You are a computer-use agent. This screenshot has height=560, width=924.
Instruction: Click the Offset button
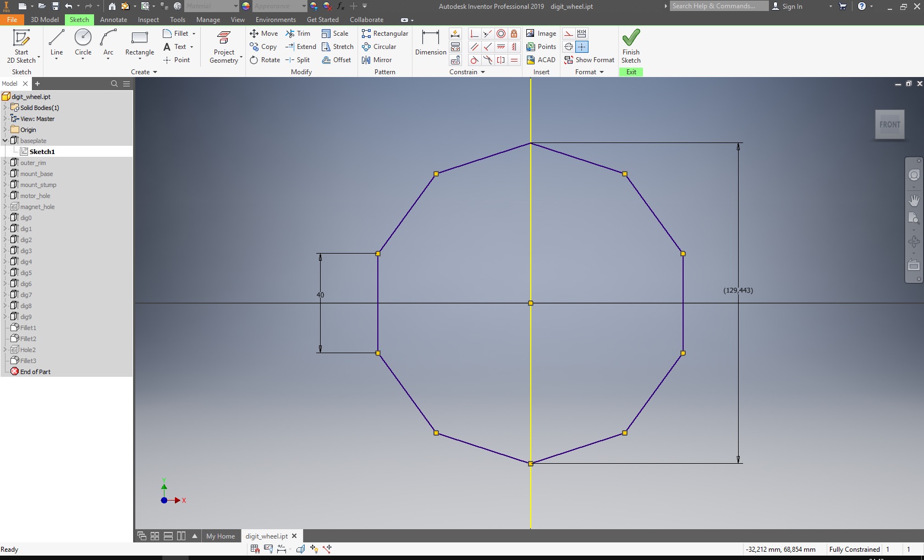[337, 60]
